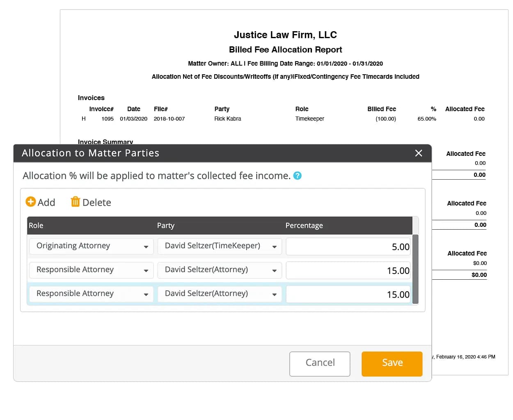Click the Percentage column header
Image resolution: width=513 pixels, height=420 pixels.
(x=304, y=225)
